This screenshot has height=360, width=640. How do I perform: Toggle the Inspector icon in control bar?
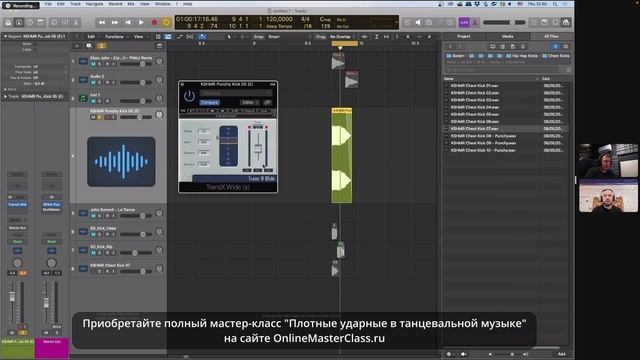pos(19,22)
